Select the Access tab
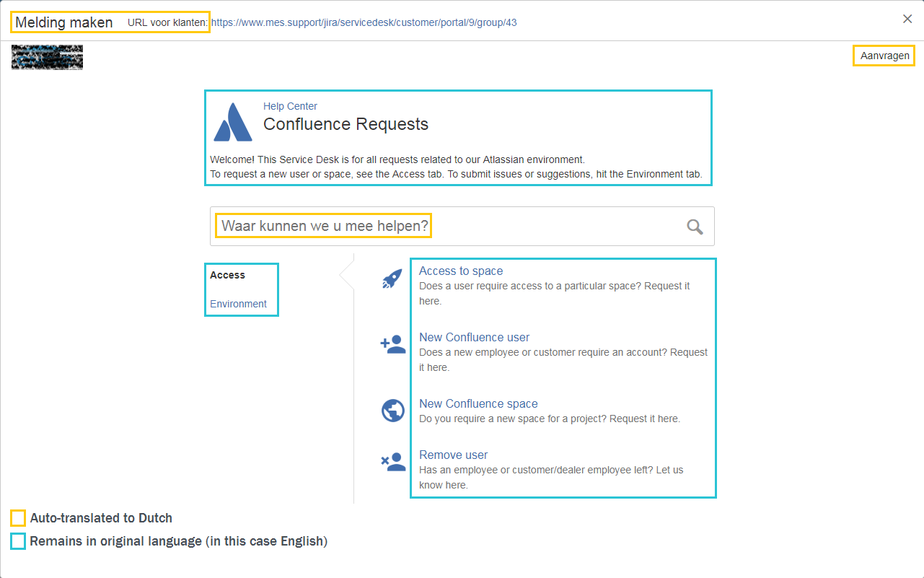This screenshot has width=924, height=578. coord(227,275)
